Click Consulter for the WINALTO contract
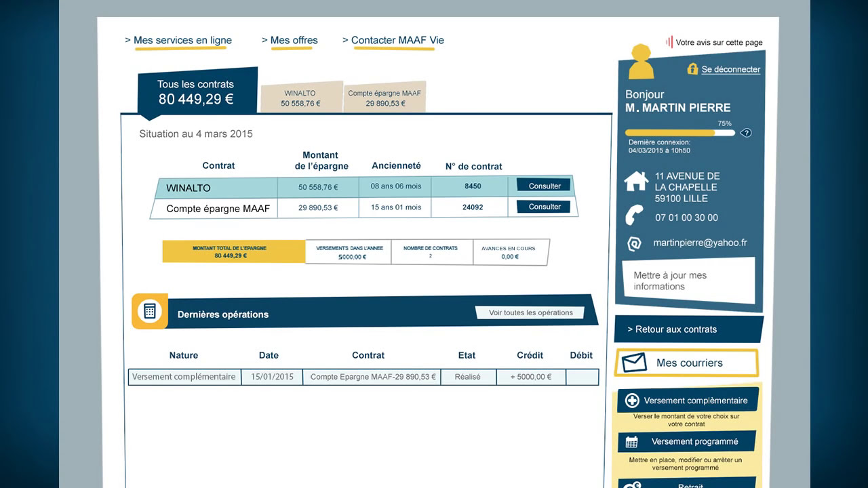Image resolution: width=868 pixels, height=488 pixels. pyautogui.click(x=544, y=186)
